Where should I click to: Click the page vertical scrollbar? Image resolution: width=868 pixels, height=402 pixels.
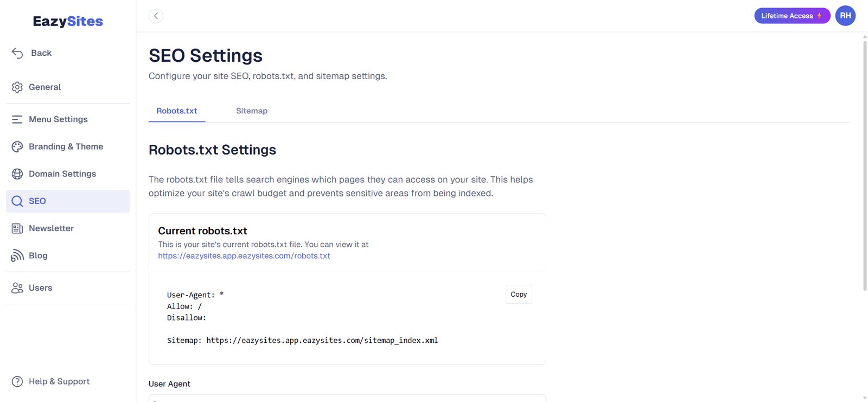point(865,163)
